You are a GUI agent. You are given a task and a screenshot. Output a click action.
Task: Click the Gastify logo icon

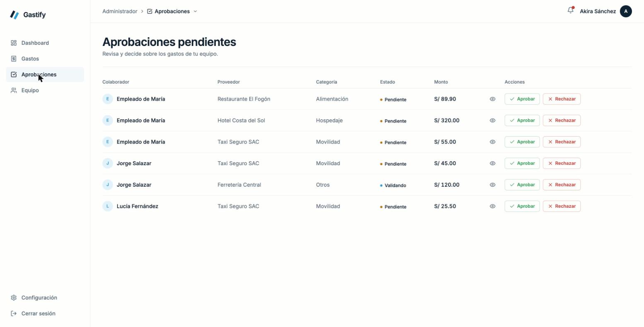[14, 15]
